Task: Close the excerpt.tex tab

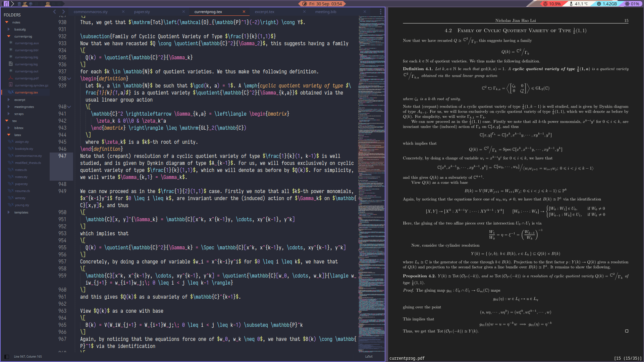Action: [304, 12]
